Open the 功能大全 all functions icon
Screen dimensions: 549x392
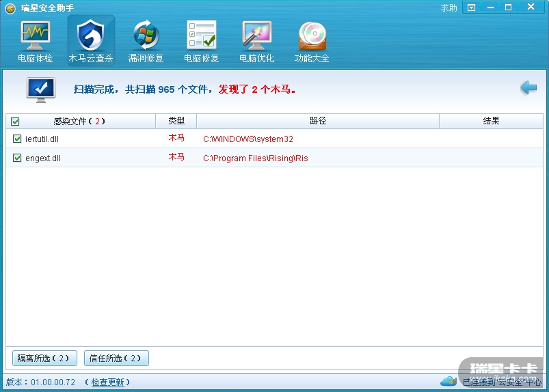tap(312, 41)
